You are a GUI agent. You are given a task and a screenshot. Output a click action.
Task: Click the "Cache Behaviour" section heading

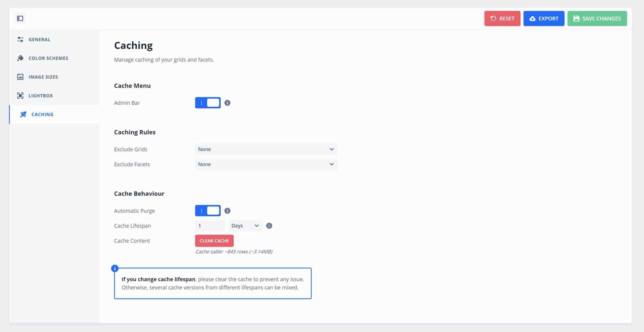[x=139, y=194]
